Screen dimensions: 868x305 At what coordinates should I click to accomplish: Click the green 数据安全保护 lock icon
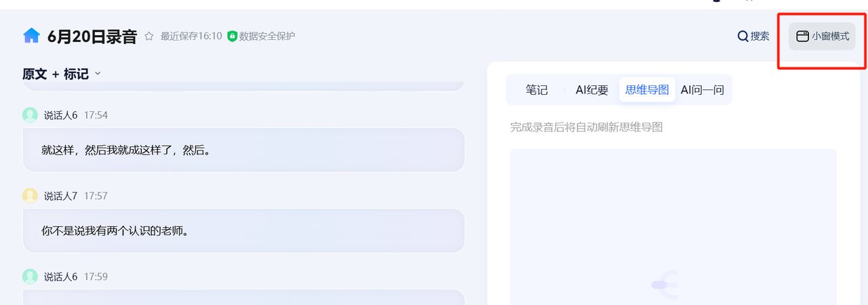click(x=233, y=36)
